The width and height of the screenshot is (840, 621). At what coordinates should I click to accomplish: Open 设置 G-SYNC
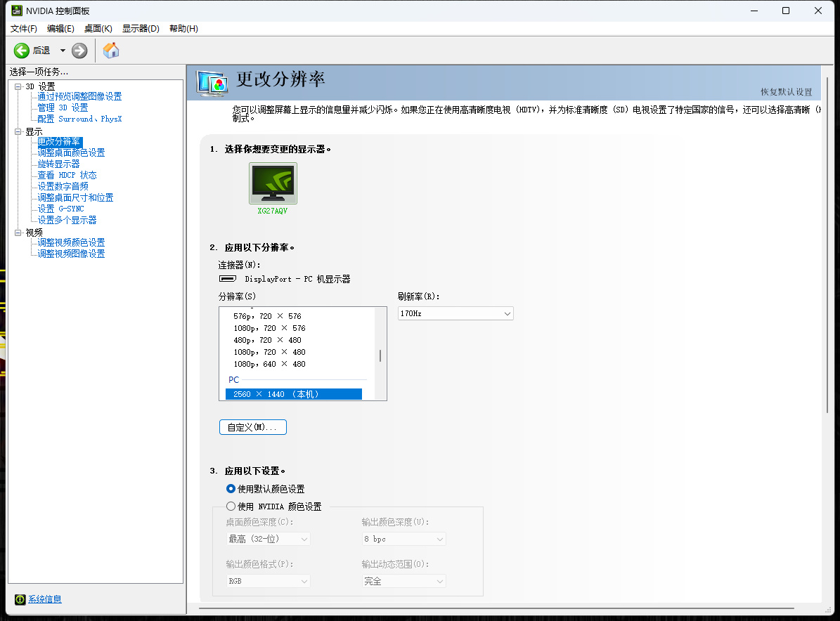tap(60, 209)
